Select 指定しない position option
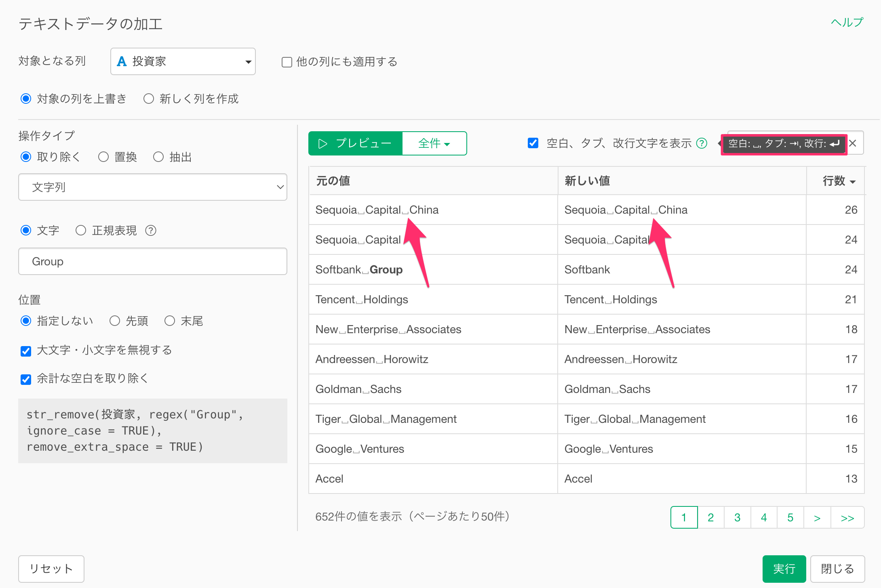881x588 pixels. point(26,321)
